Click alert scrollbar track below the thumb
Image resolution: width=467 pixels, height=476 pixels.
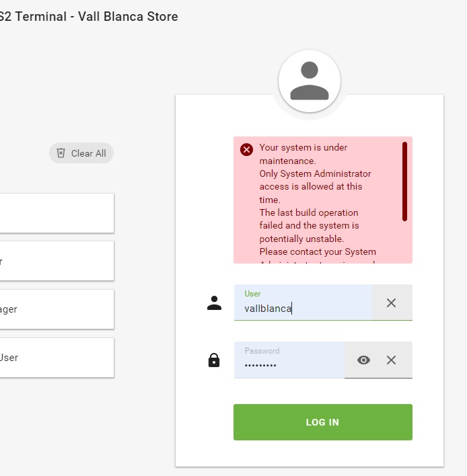(x=404, y=242)
